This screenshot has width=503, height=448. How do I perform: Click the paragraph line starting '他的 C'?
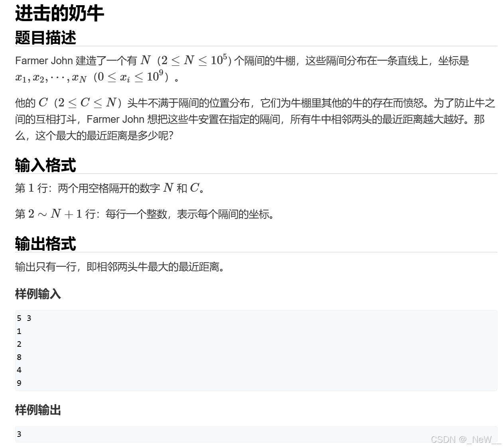click(255, 103)
